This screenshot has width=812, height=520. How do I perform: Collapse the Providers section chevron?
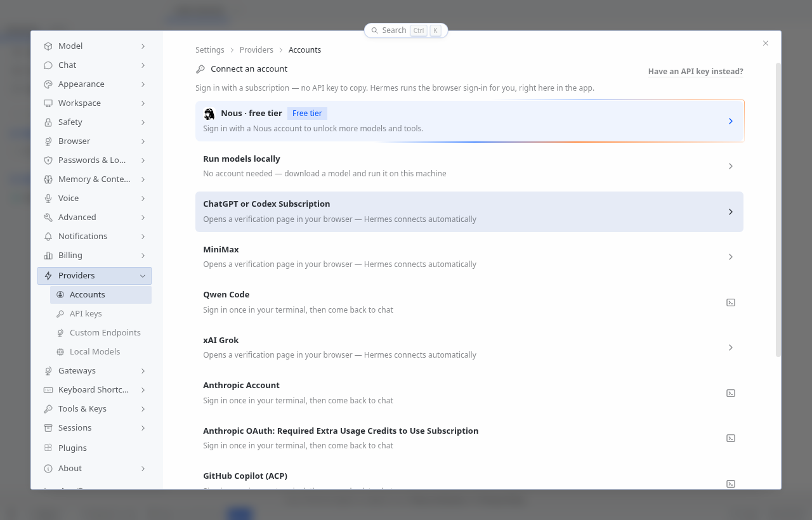coord(143,276)
